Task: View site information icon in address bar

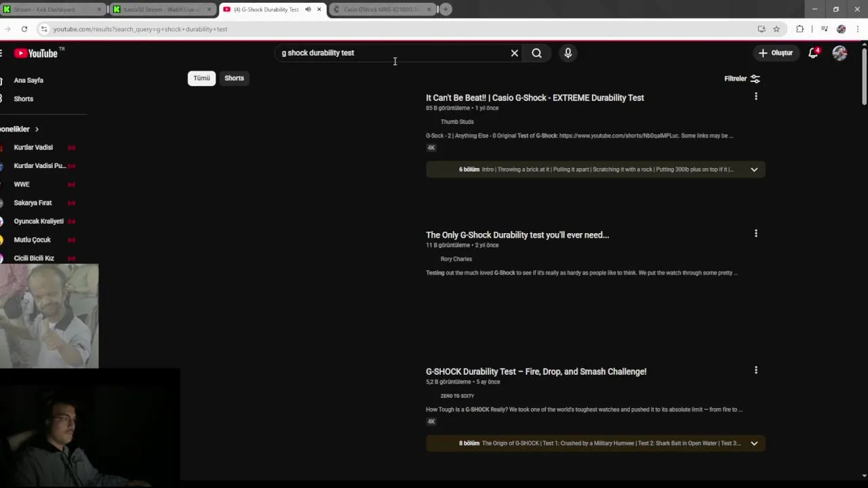Action: [44, 29]
